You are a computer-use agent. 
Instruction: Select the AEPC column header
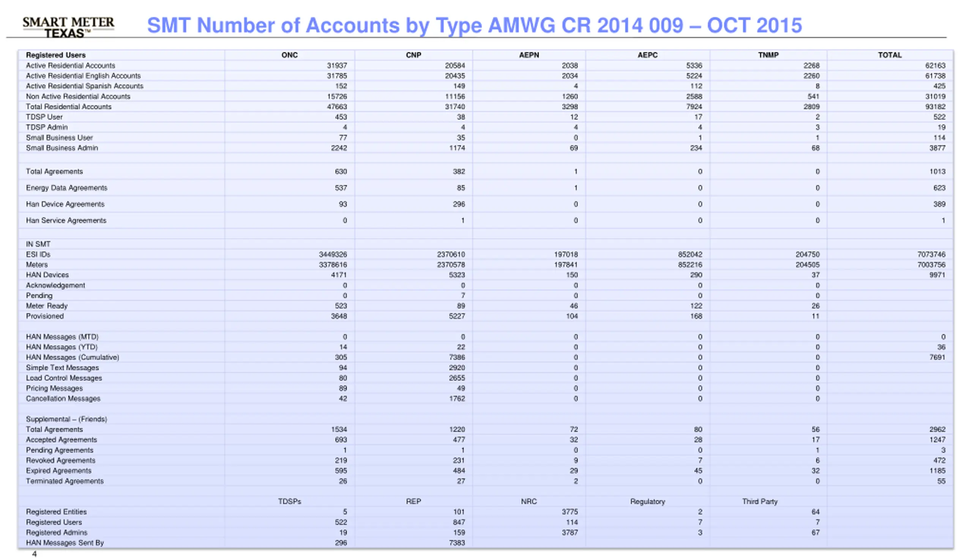647,55
